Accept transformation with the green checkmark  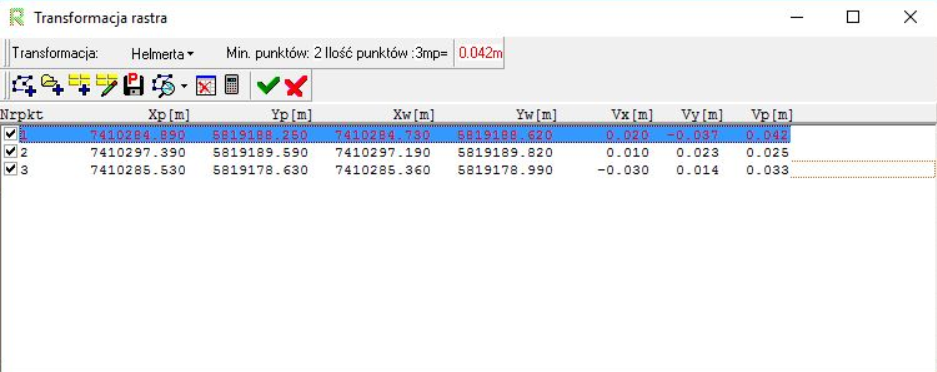(268, 86)
